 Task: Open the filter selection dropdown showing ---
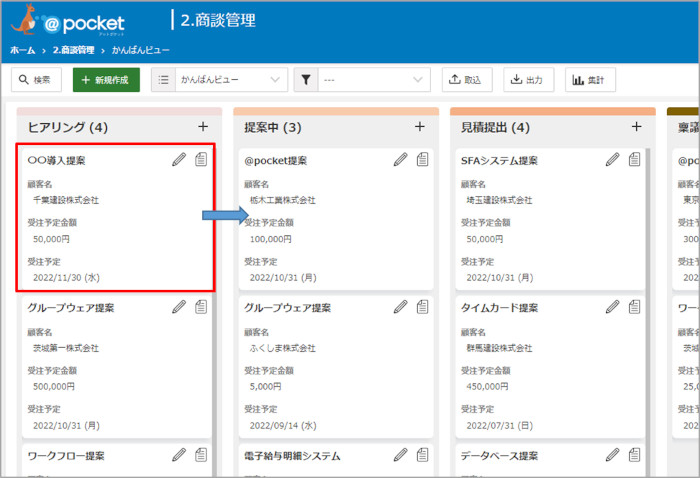click(374, 80)
